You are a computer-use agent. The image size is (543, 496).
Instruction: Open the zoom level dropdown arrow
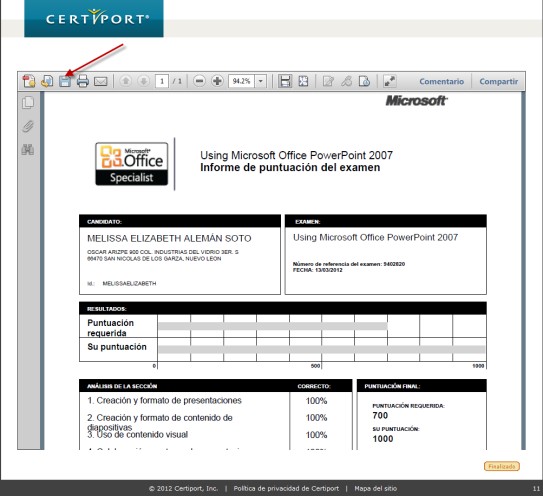tap(260, 81)
